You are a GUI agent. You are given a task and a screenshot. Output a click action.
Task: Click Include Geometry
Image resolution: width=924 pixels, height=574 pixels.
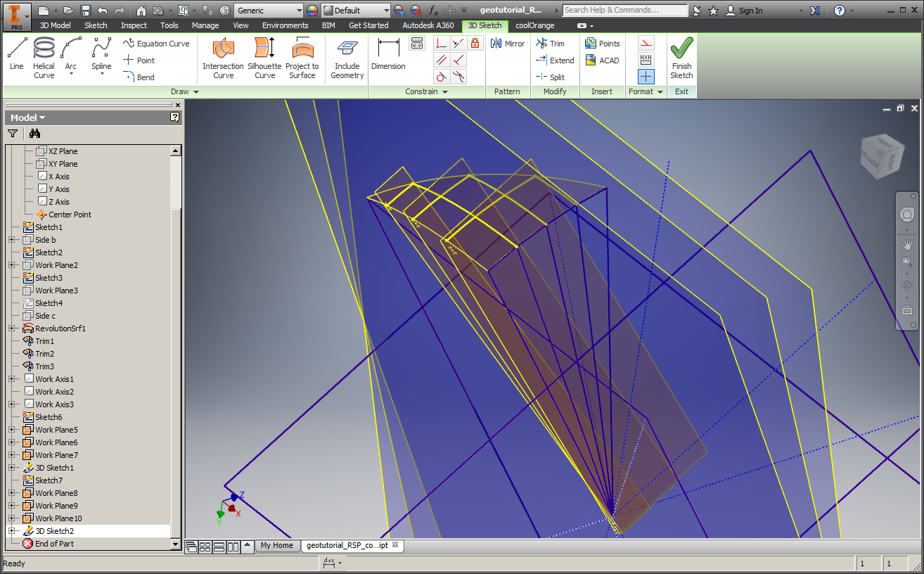[347, 59]
